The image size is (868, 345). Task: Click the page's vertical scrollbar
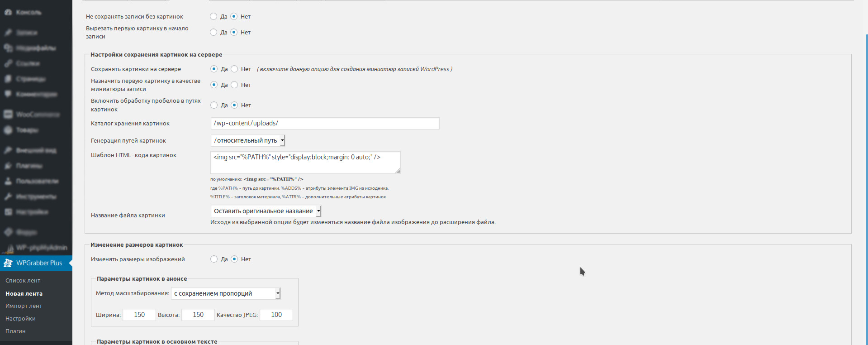point(866,181)
